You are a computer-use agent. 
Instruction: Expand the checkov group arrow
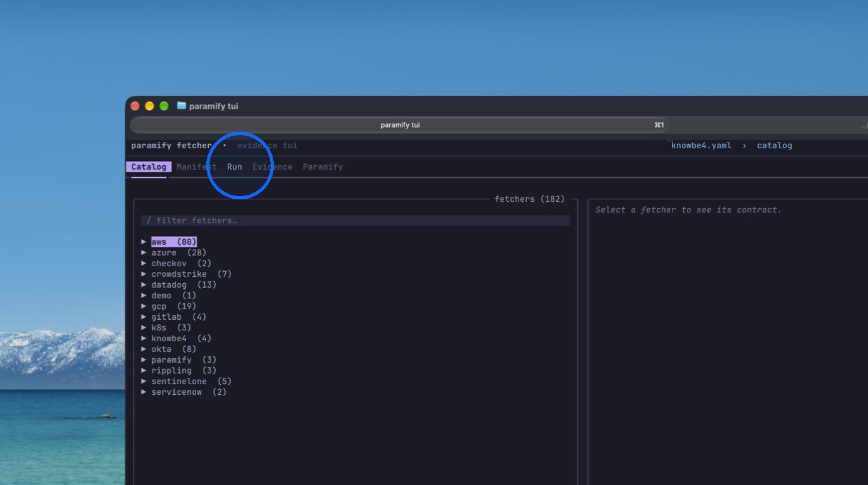pyautogui.click(x=144, y=263)
